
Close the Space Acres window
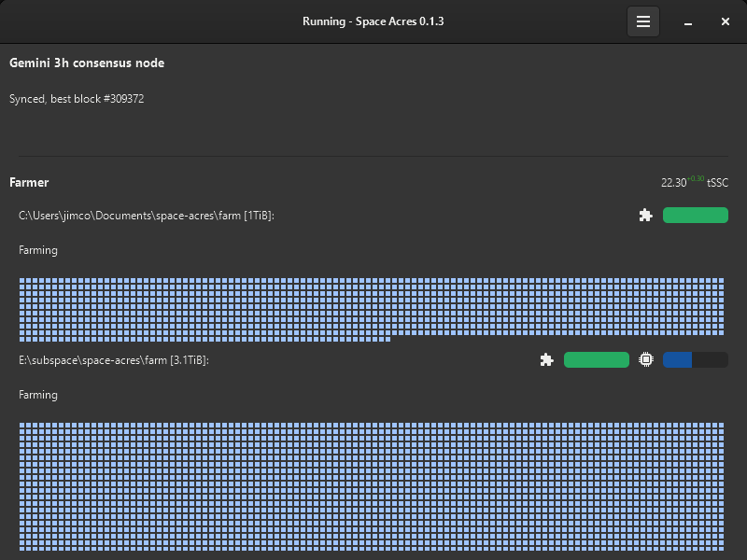725,21
